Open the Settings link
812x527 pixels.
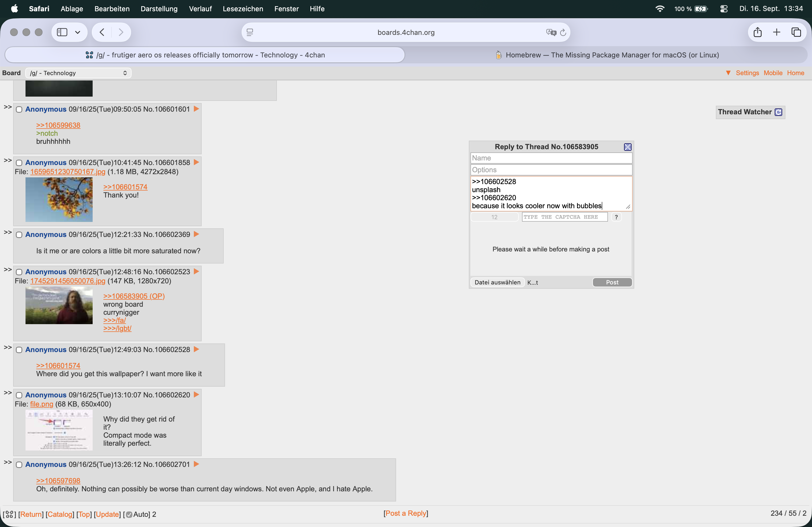tap(747, 73)
